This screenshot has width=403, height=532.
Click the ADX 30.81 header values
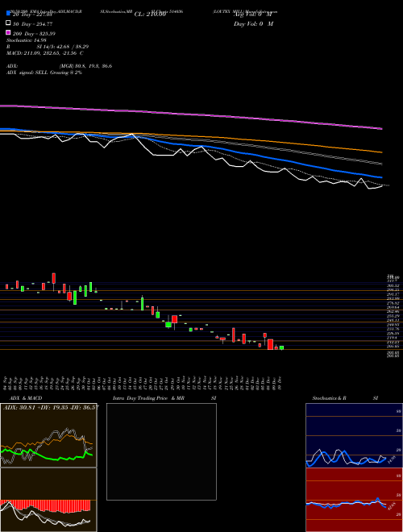tap(51, 407)
